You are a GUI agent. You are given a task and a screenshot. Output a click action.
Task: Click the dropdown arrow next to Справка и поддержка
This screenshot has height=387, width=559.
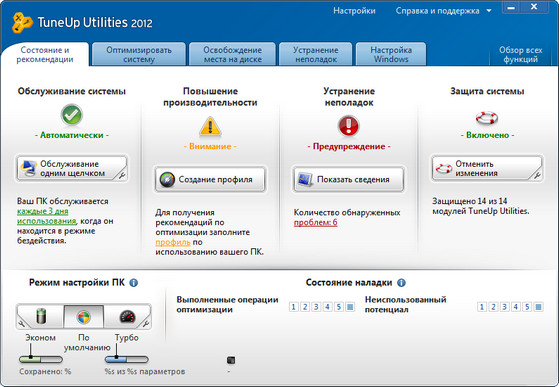(x=489, y=11)
